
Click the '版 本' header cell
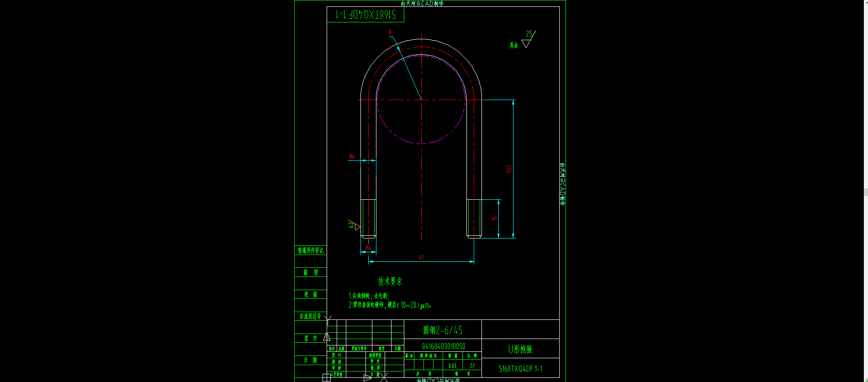click(409, 355)
